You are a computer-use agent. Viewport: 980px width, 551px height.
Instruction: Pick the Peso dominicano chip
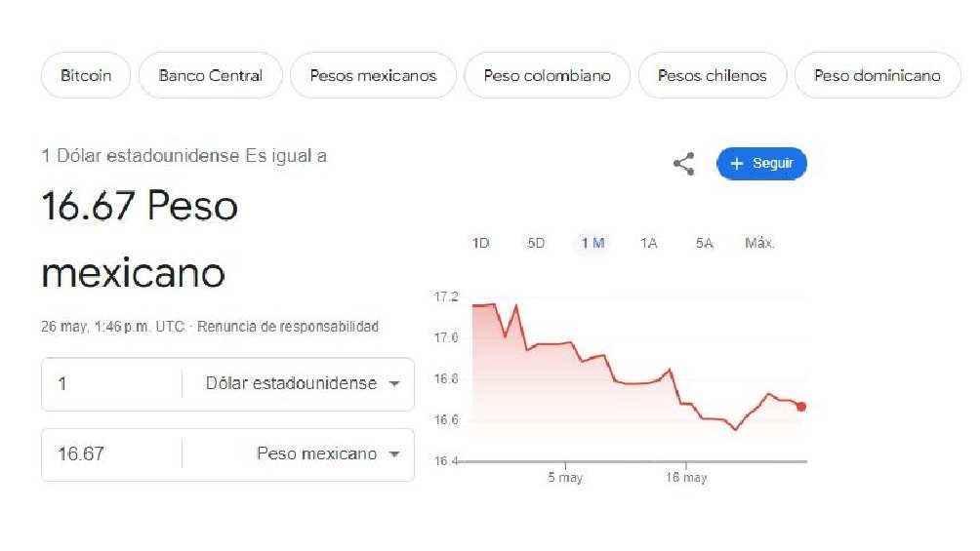877,75
